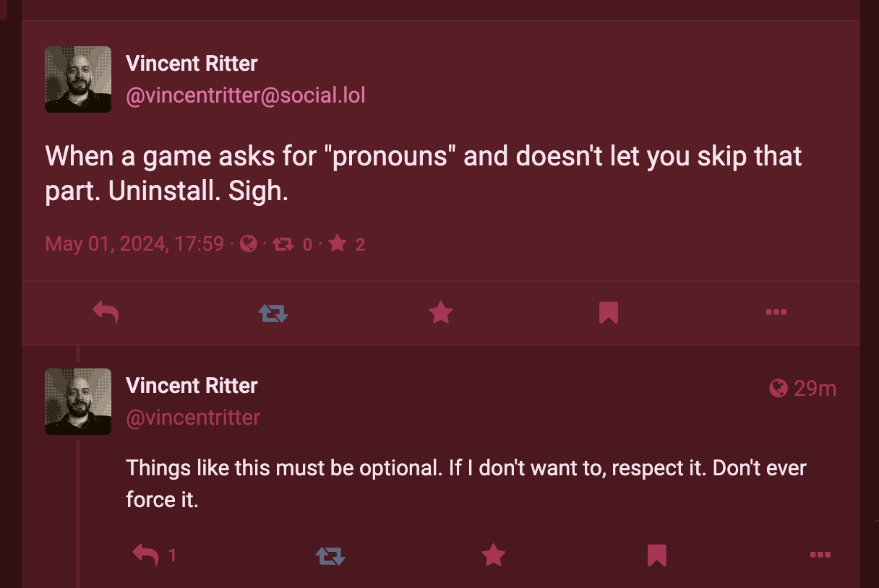Image resolution: width=879 pixels, height=588 pixels.
Task: Click @vincentritter handle on the reply
Action: coord(193,418)
